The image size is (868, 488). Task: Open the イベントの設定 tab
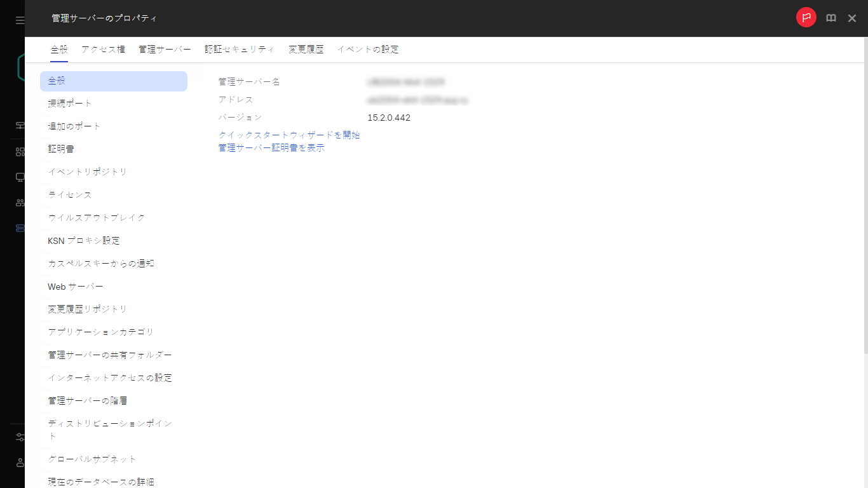pyautogui.click(x=367, y=49)
